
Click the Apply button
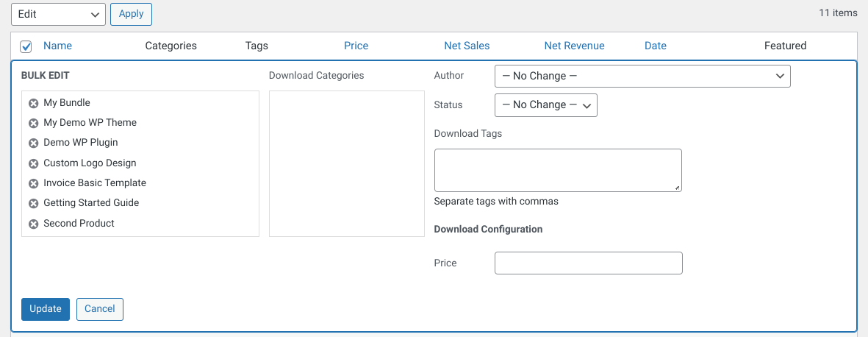click(x=132, y=15)
